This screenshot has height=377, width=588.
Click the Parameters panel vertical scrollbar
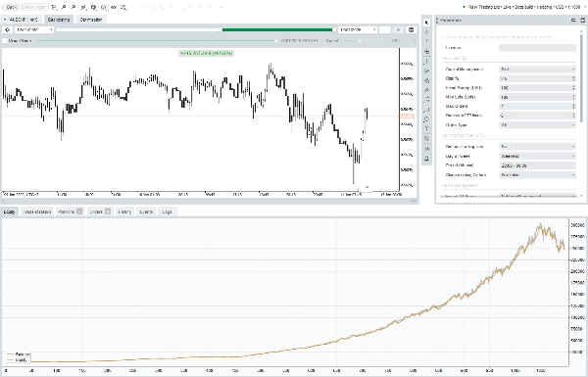[581, 77]
